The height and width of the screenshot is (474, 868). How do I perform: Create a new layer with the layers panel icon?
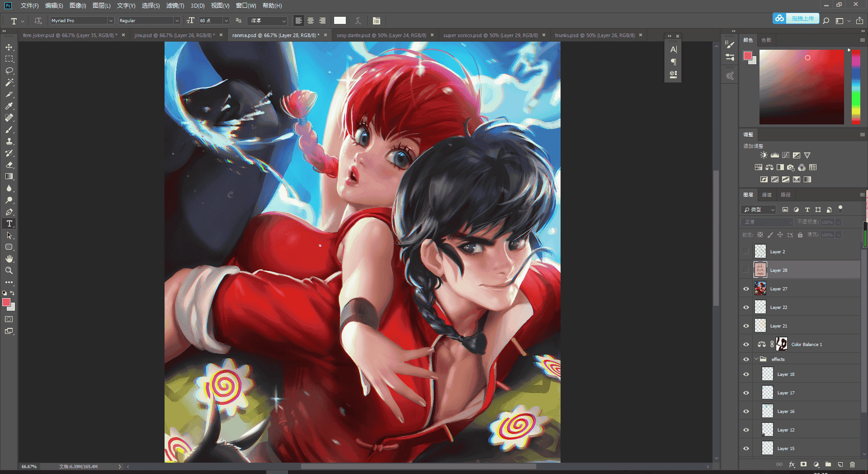tap(840, 465)
